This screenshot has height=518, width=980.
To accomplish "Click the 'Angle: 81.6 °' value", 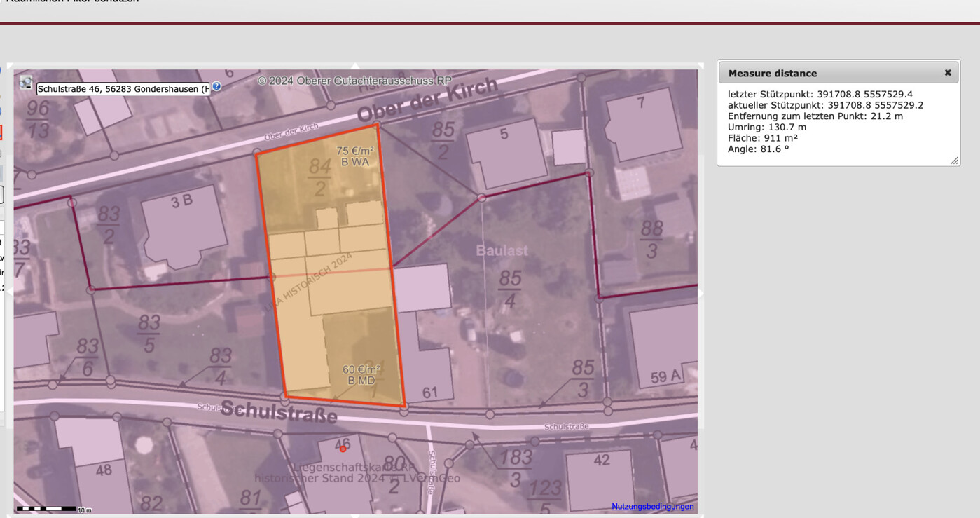I will coord(759,149).
